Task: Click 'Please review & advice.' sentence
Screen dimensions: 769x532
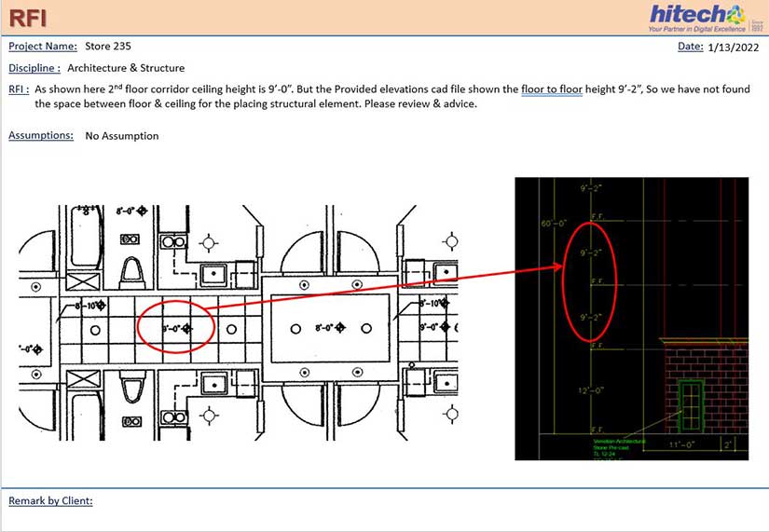Action: pyautogui.click(x=420, y=104)
